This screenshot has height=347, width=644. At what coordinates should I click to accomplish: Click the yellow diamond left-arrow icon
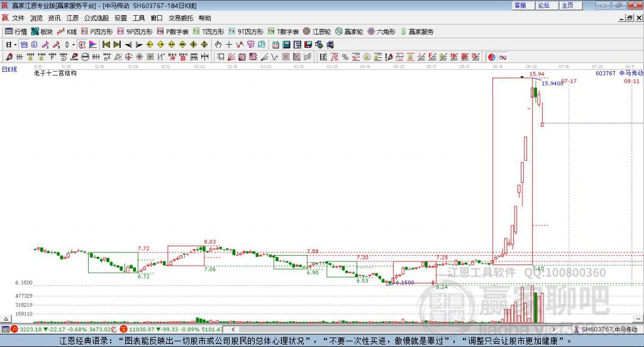tap(150, 45)
